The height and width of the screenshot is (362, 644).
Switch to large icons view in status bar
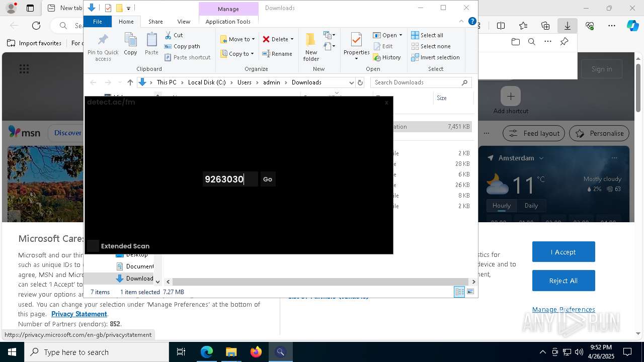tap(470, 292)
